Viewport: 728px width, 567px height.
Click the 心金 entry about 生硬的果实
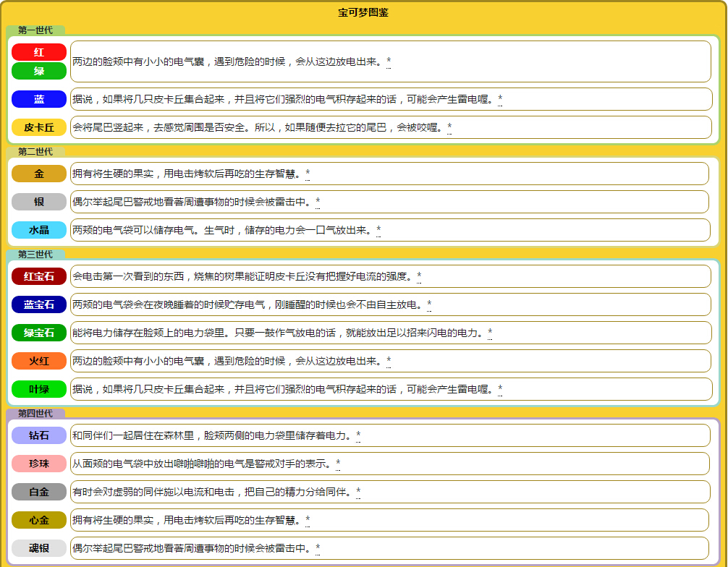pos(187,520)
